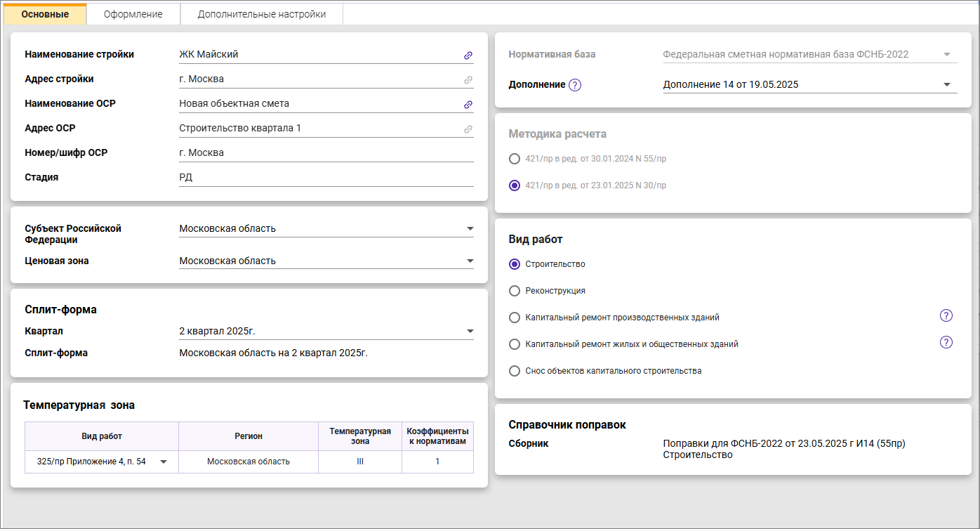Click link icon in Адрес стройки row
This screenshot has height=529, width=980.
point(468,80)
